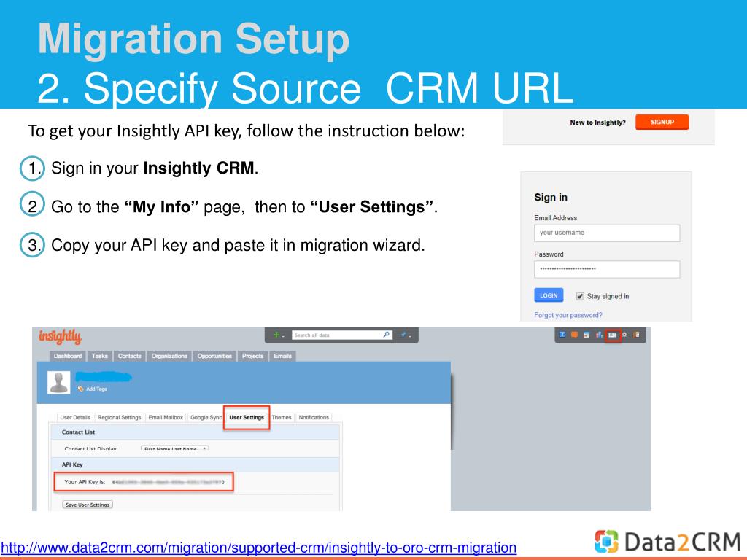The height and width of the screenshot is (560, 747).
Task: Click the Save User Settings button
Action: (x=88, y=505)
